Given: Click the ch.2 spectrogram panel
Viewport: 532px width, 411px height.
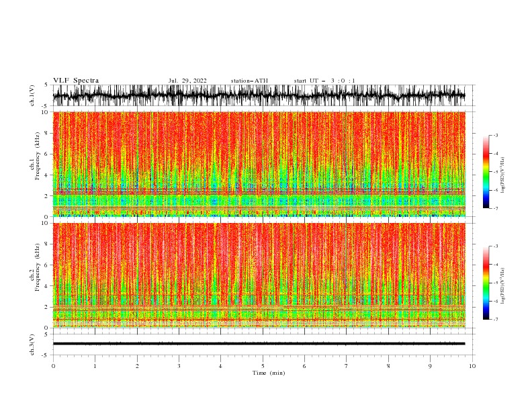Looking at the screenshot, I should click(259, 275).
